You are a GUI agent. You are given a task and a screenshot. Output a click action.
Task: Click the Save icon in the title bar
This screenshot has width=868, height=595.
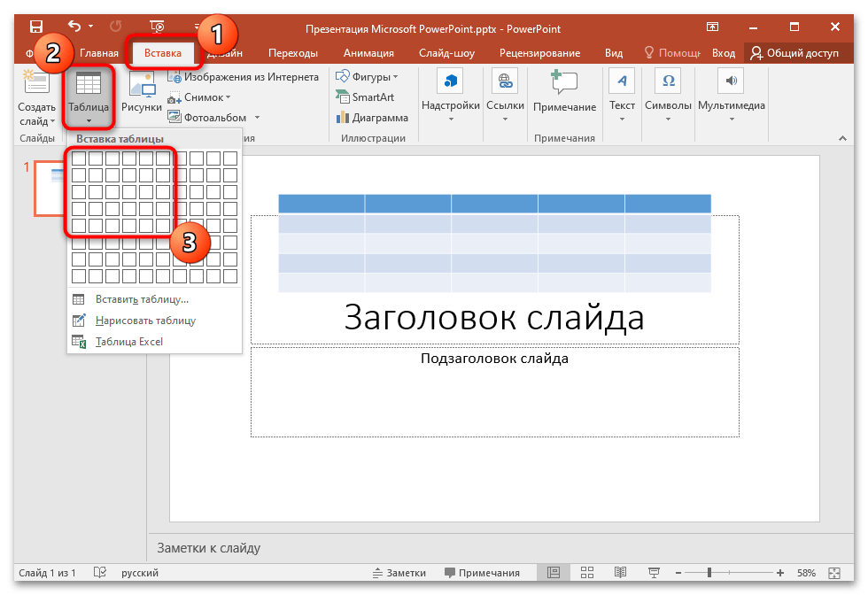tap(36, 27)
